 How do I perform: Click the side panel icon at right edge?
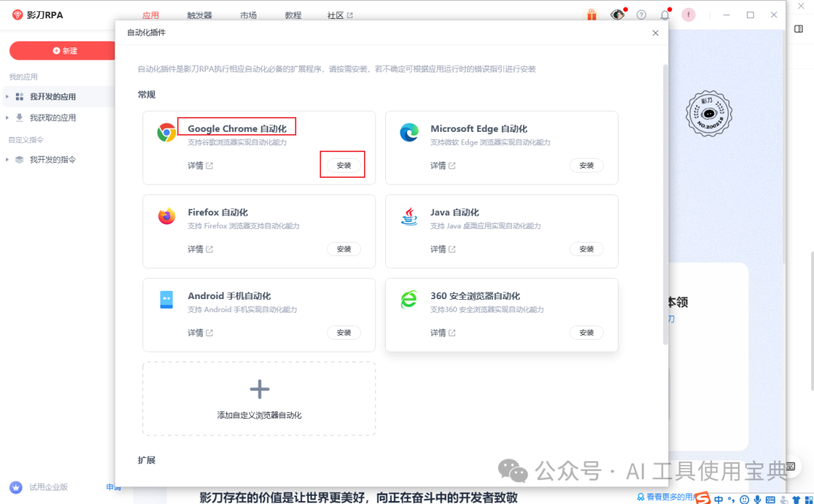(x=799, y=29)
